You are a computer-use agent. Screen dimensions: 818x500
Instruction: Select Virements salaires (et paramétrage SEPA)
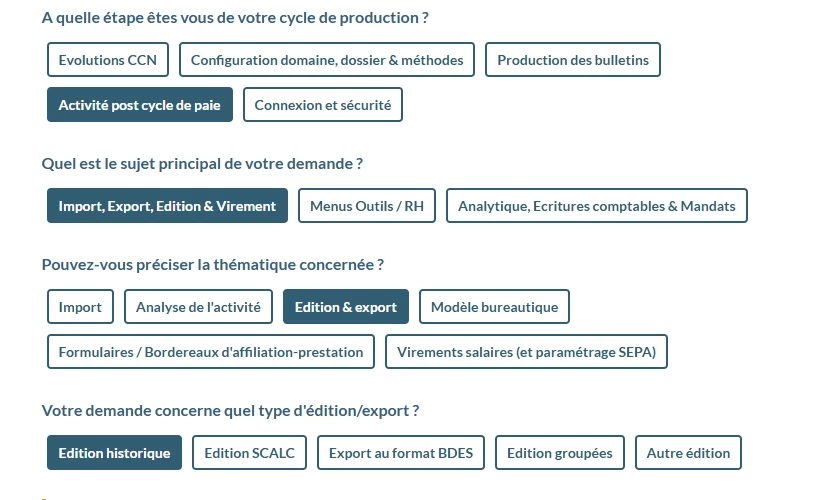pos(526,352)
